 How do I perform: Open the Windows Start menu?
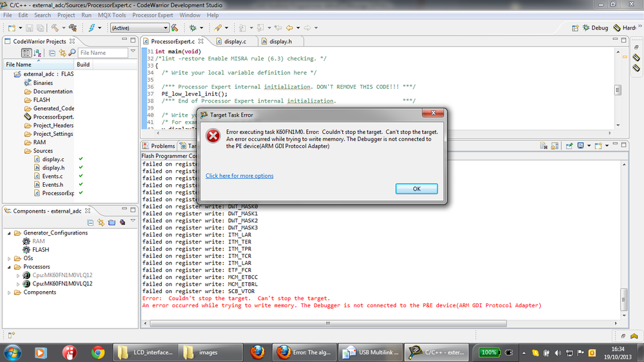point(13,352)
